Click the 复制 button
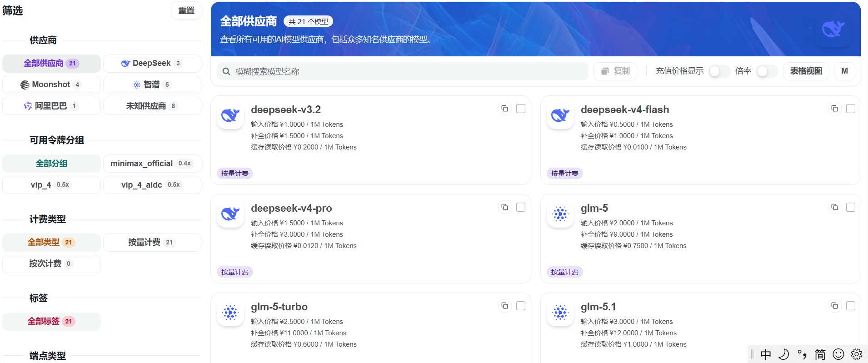The width and height of the screenshot is (868, 363). pos(615,71)
